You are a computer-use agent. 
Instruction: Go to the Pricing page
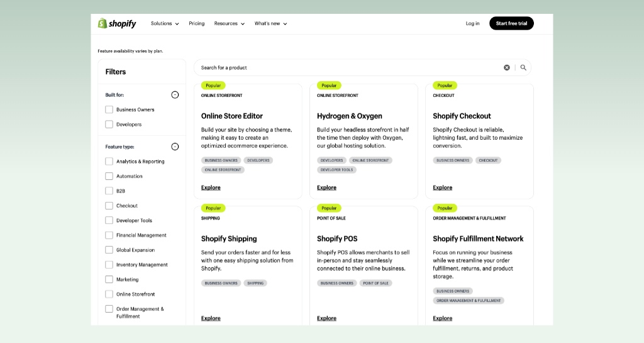pyautogui.click(x=197, y=23)
